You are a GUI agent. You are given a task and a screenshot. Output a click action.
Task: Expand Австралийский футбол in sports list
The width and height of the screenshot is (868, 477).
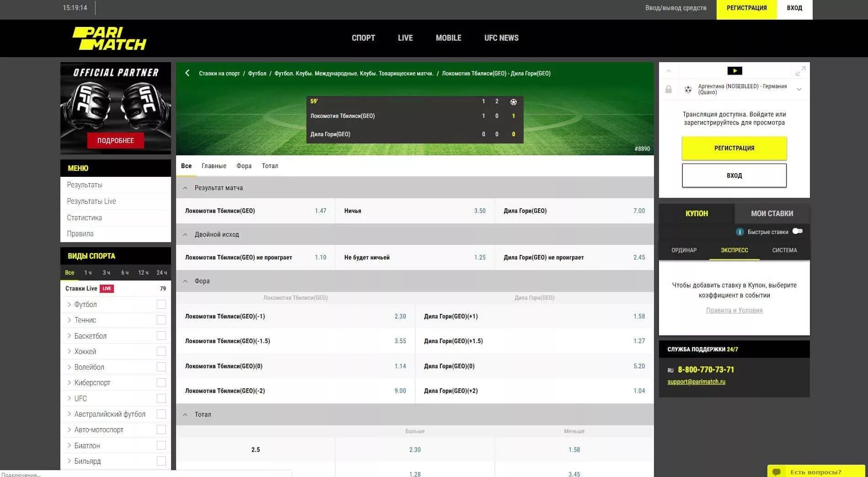(x=69, y=414)
